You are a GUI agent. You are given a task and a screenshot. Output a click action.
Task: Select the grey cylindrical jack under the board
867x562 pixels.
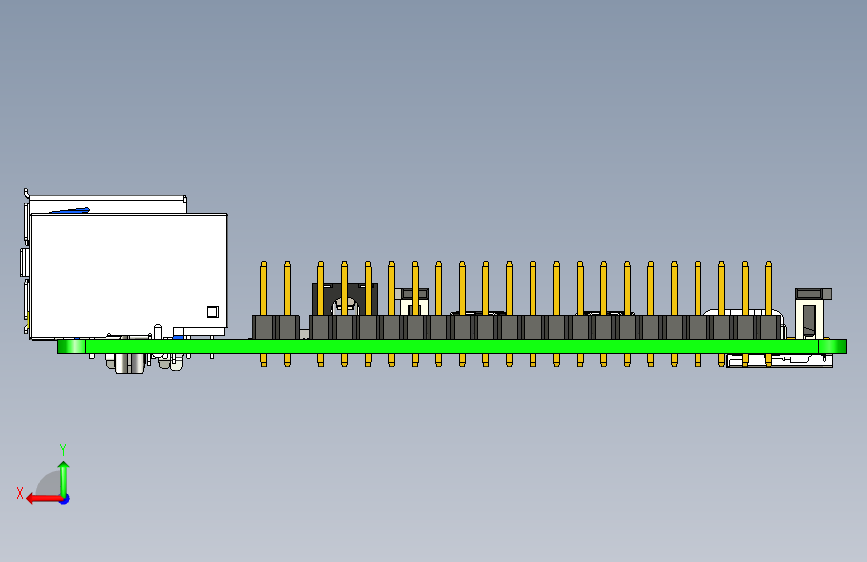(x=129, y=363)
